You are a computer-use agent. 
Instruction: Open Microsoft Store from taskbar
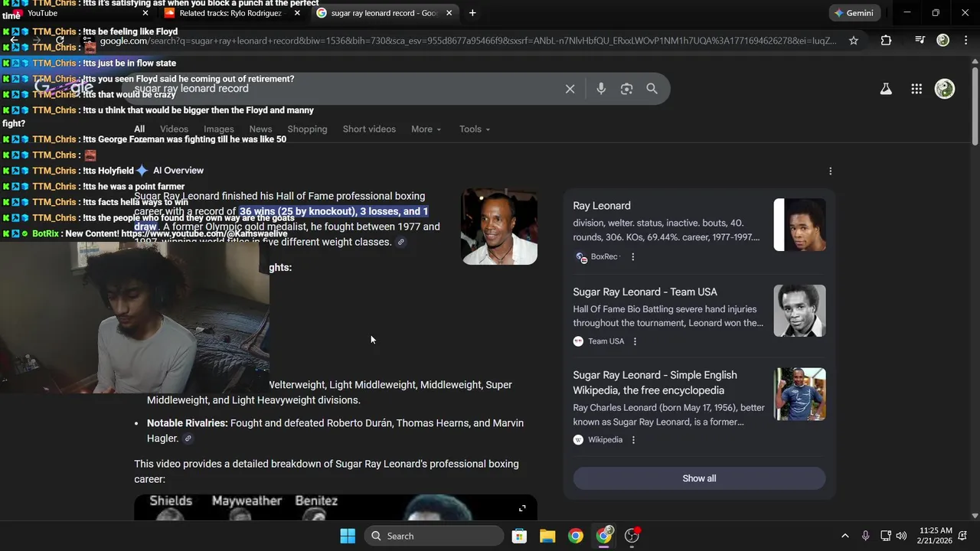(x=519, y=536)
